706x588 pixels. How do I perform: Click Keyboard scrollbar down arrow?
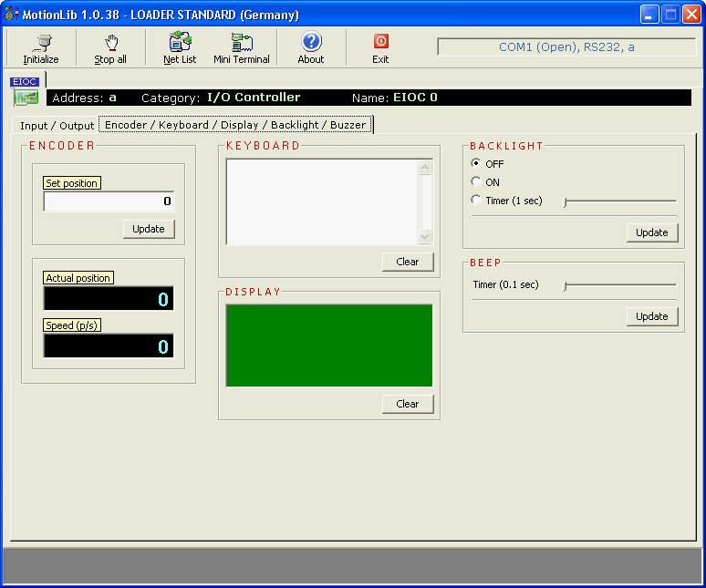(424, 236)
